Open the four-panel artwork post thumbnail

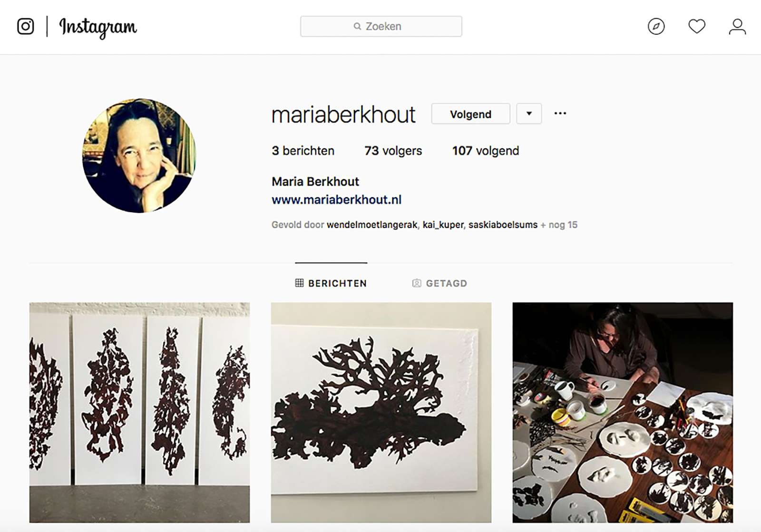coord(139,413)
